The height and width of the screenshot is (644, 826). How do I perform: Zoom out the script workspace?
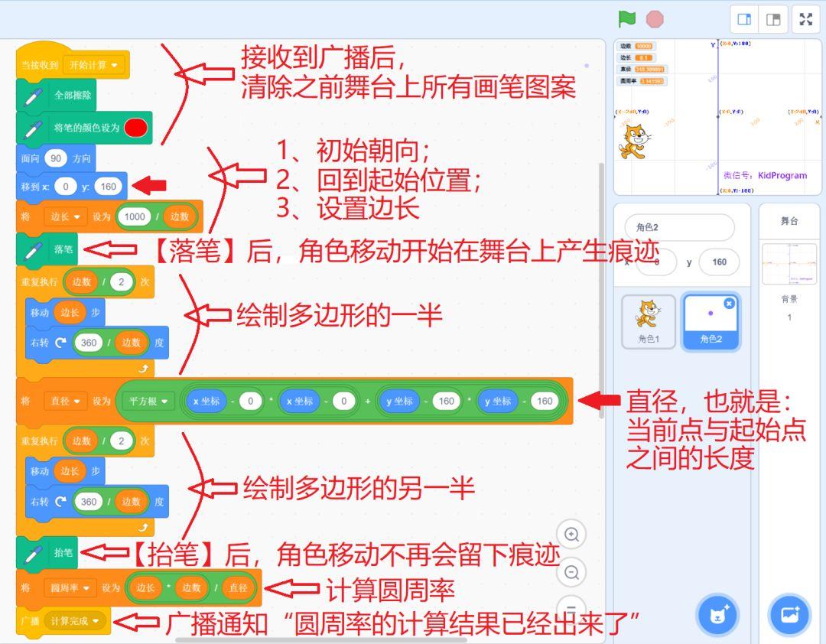(571, 572)
